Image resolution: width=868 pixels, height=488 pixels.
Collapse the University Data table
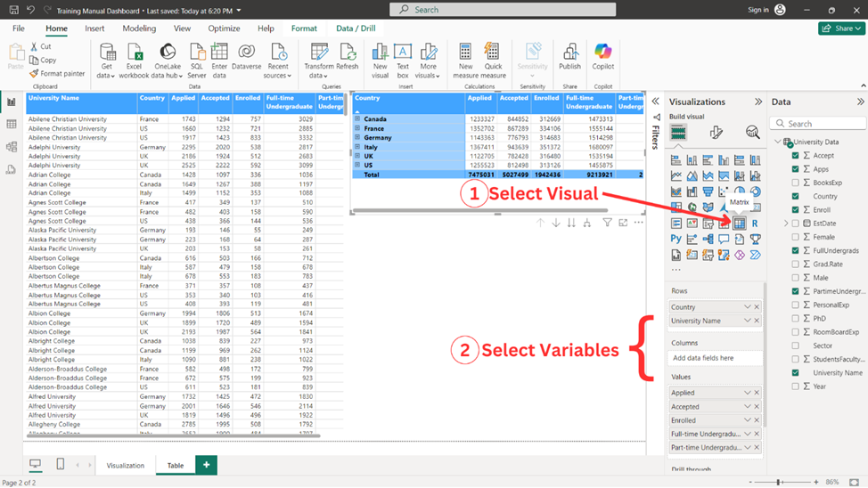click(778, 142)
